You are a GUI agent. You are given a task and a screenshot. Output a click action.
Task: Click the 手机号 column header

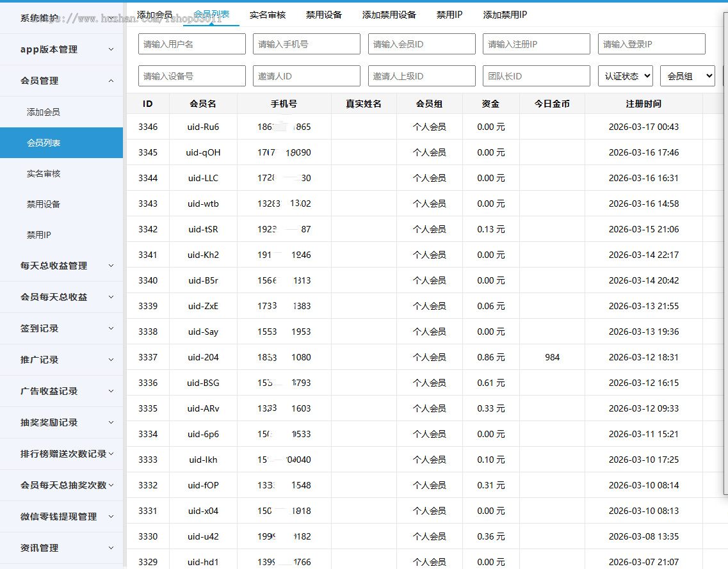click(x=284, y=104)
